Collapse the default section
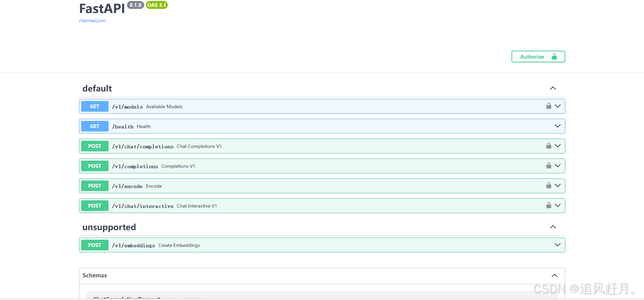This screenshot has height=300, width=644. pyautogui.click(x=553, y=88)
